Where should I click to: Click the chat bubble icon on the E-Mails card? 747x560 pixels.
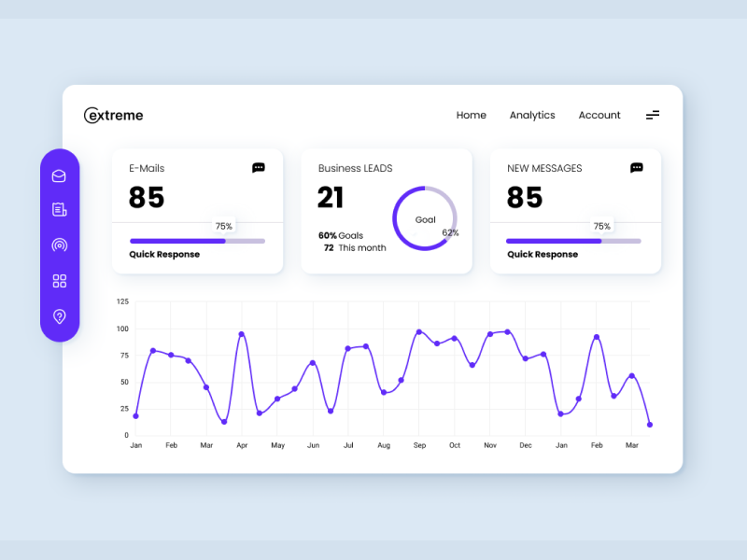click(x=259, y=168)
